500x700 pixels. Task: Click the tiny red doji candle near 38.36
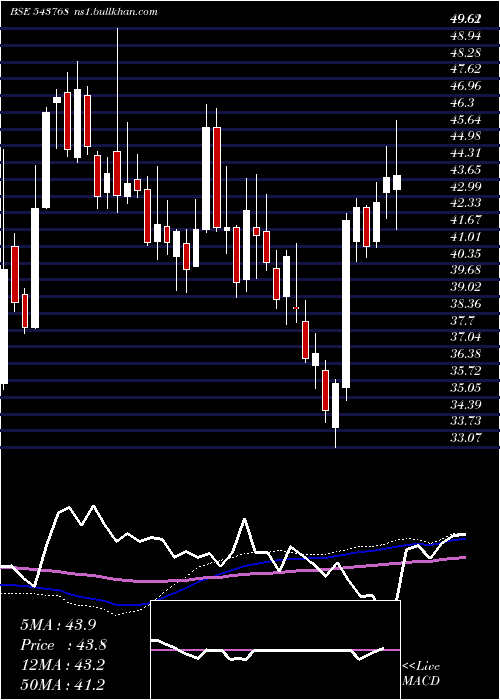tap(296, 308)
